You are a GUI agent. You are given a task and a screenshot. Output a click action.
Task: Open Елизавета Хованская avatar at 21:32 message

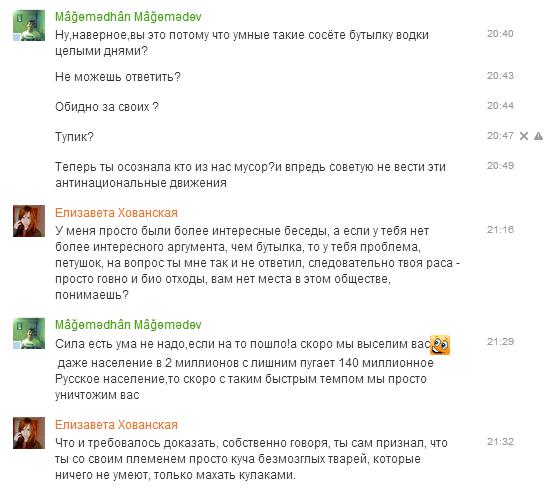29,433
